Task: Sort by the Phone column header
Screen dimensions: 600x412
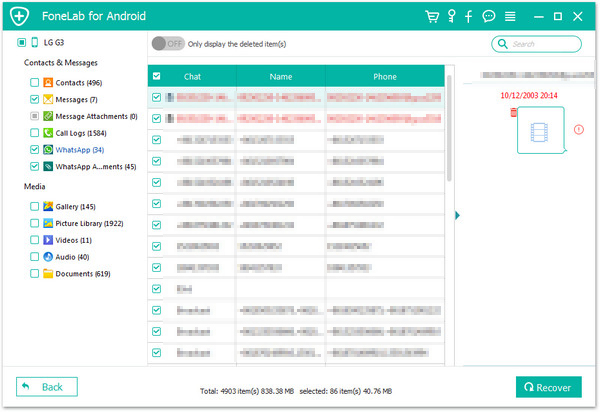Action: click(x=385, y=77)
